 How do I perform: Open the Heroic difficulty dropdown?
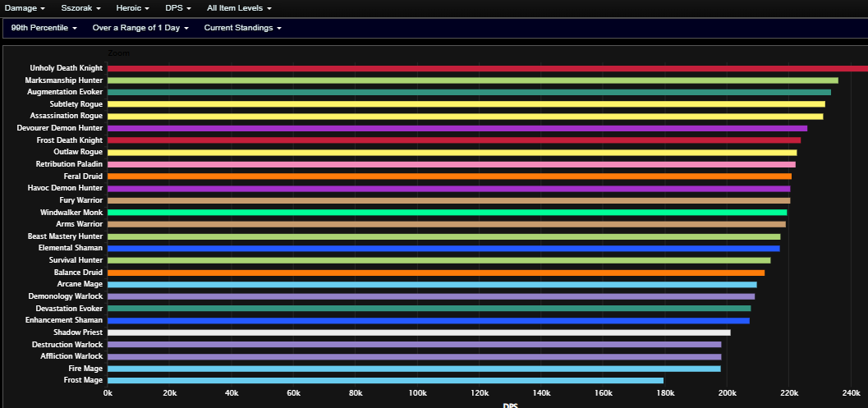pos(133,8)
